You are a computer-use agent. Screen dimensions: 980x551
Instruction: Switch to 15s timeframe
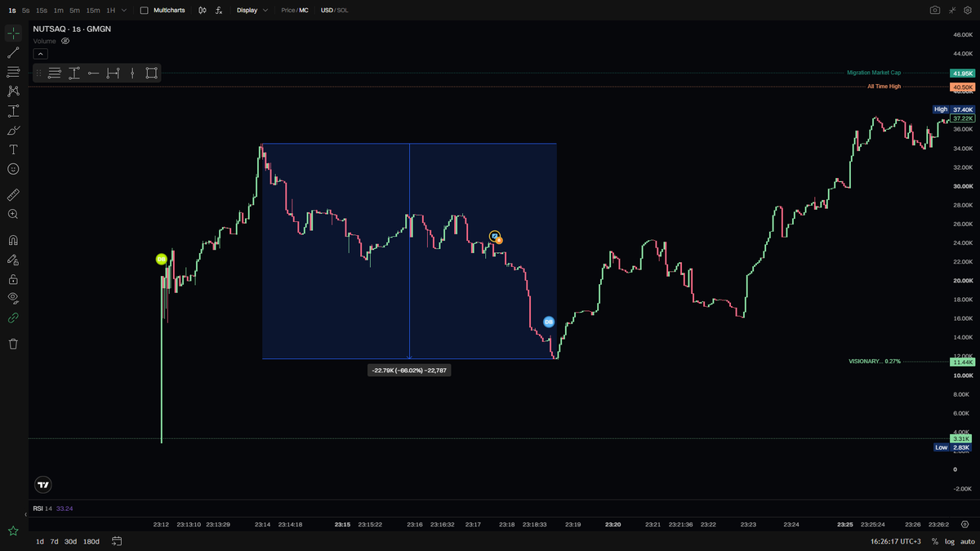(x=42, y=11)
